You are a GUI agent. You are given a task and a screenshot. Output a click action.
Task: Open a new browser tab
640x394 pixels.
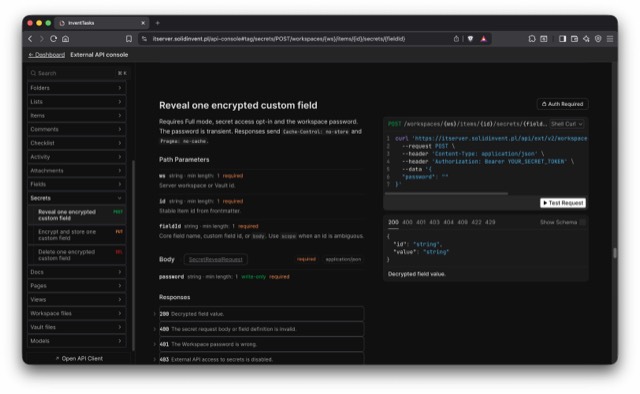point(158,23)
